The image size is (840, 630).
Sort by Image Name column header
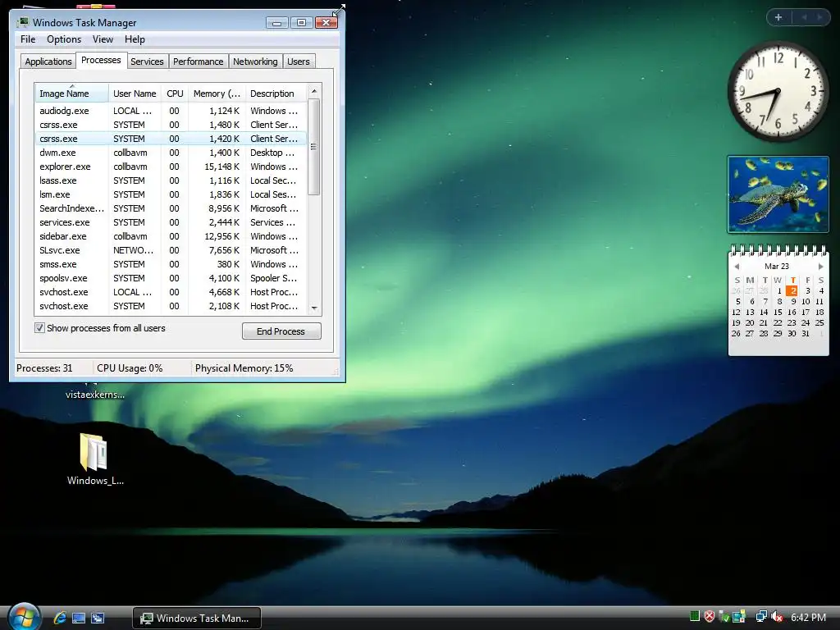[x=72, y=94]
